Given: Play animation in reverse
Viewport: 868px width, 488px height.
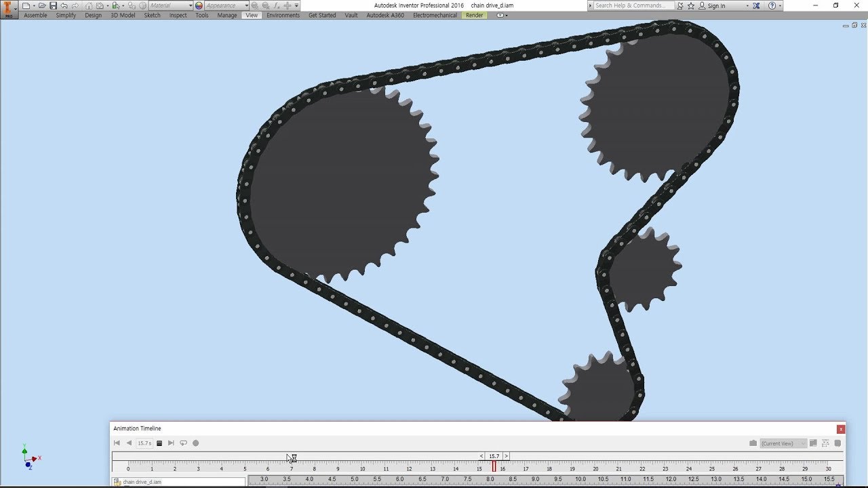Looking at the screenshot, I should click(129, 443).
